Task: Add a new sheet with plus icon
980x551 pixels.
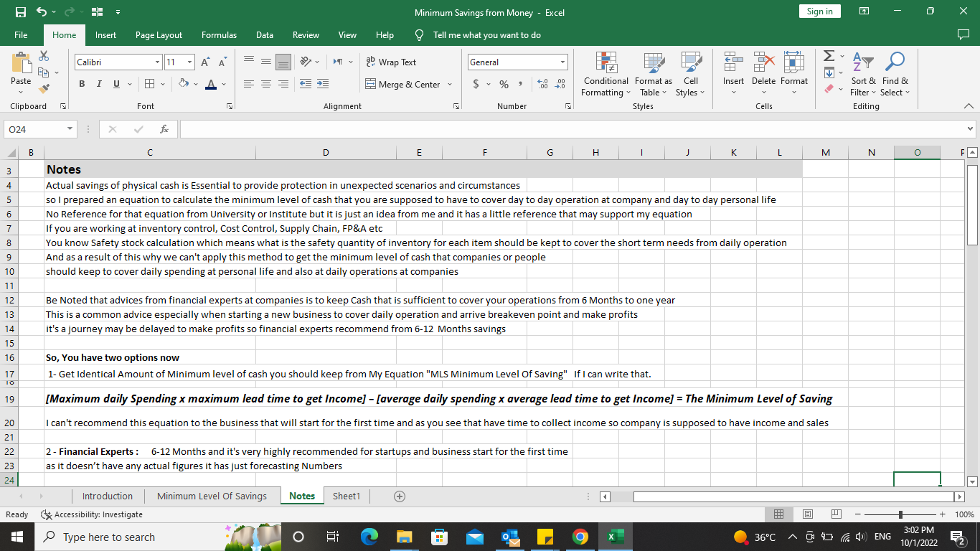Action: click(400, 496)
